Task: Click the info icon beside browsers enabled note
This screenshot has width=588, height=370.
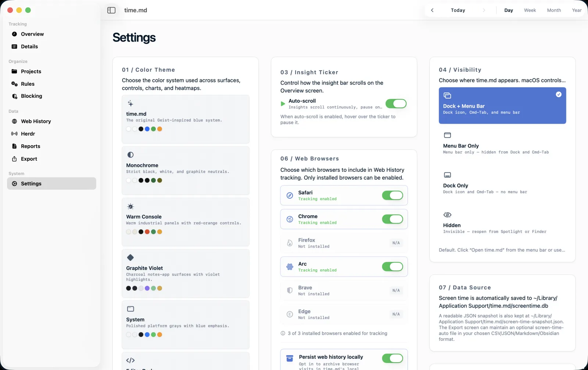Action: pyautogui.click(x=283, y=334)
